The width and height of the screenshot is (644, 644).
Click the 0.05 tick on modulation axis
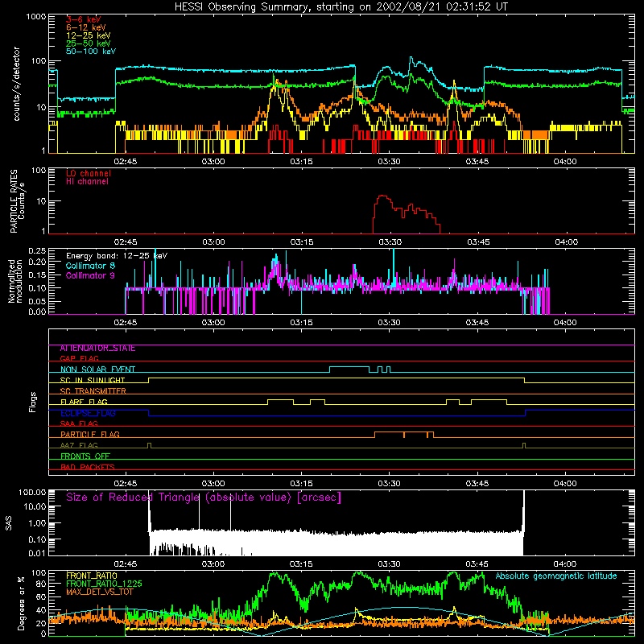[37, 301]
